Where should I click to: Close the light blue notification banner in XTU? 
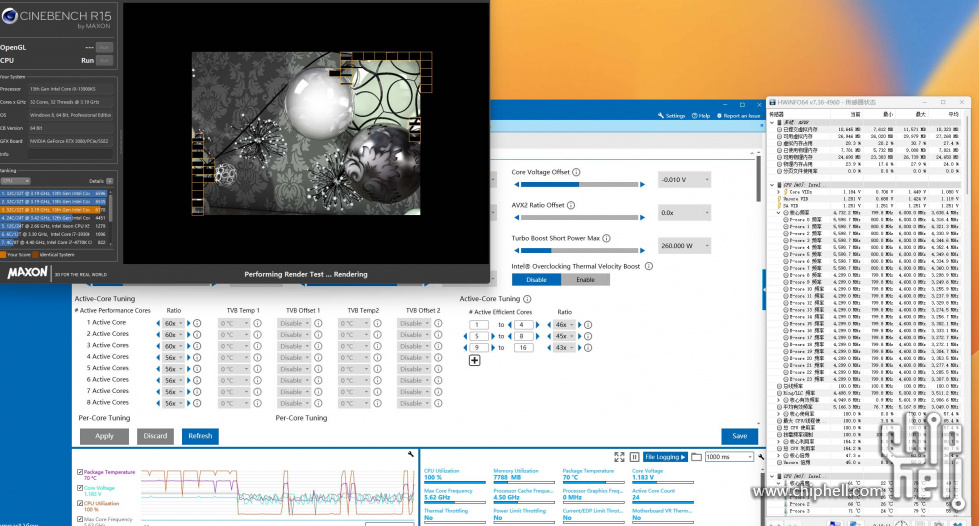point(762,126)
